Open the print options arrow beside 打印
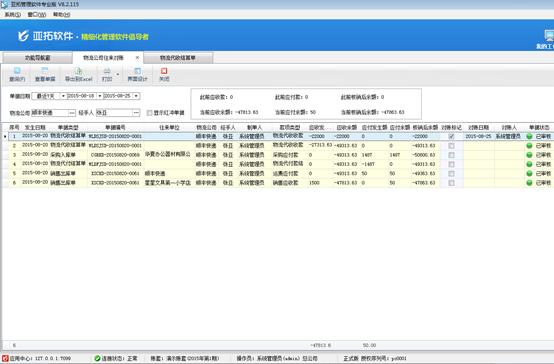This screenshot has height=364, width=554. (x=118, y=75)
